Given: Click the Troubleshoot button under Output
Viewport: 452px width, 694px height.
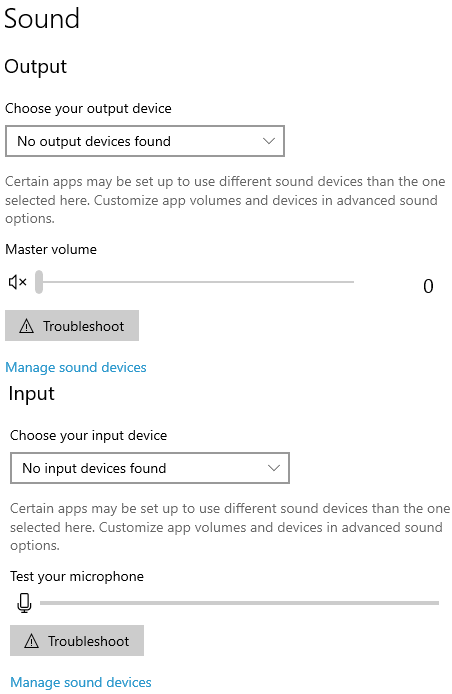Looking at the screenshot, I should (72, 326).
